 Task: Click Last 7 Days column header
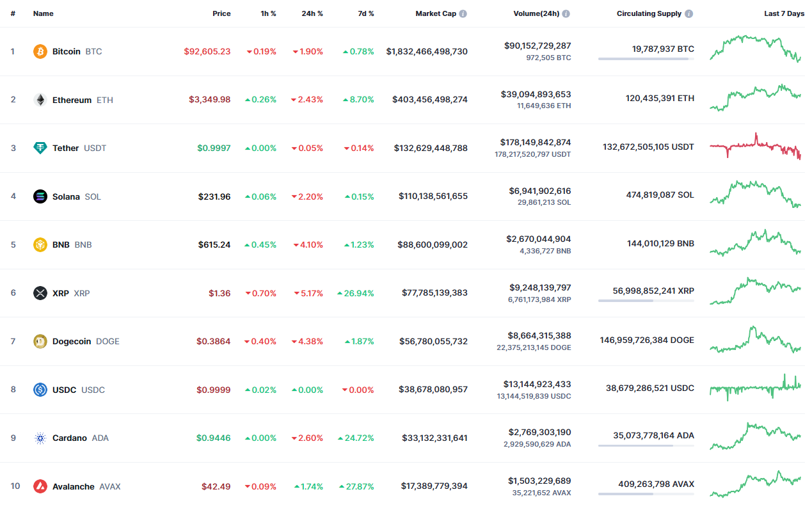784,13
